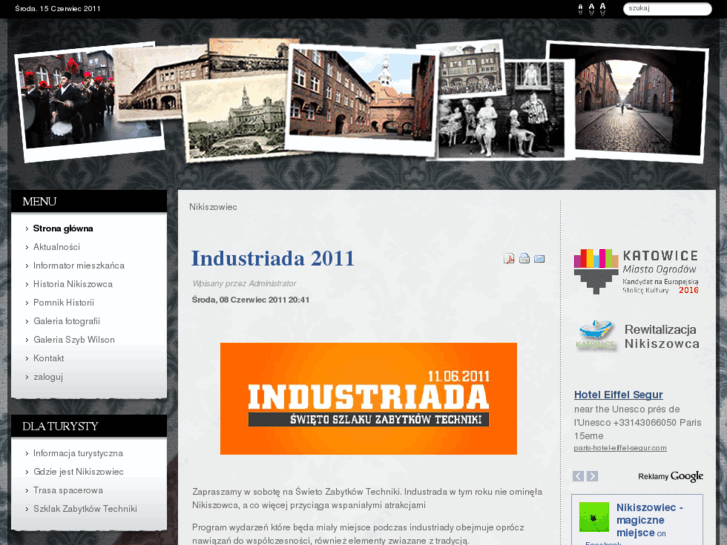Open Informacja turystyczna link

(x=78, y=453)
